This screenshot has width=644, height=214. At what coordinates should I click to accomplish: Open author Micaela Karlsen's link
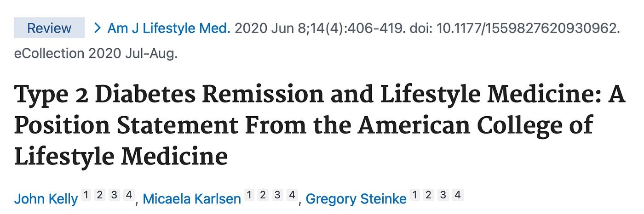[192, 198]
